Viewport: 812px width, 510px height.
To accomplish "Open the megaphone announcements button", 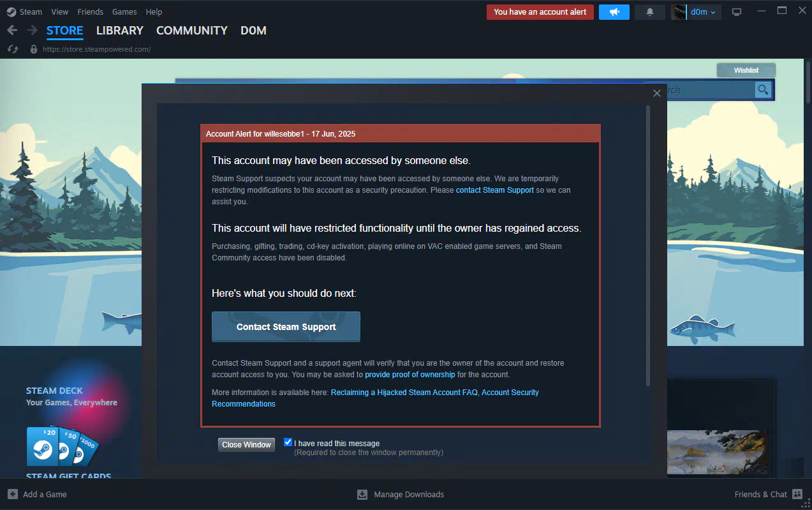I will click(x=614, y=11).
